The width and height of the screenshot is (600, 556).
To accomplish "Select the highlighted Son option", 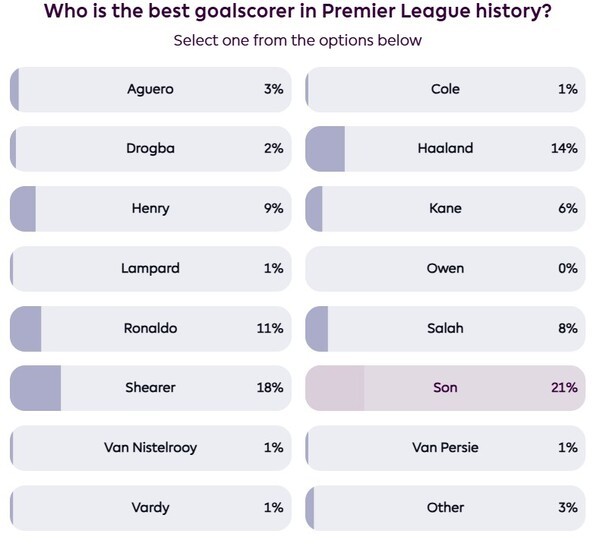I will [445, 387].
